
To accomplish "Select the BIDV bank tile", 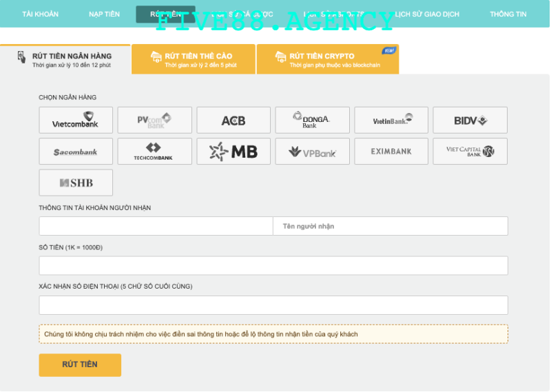I will 470,120.
